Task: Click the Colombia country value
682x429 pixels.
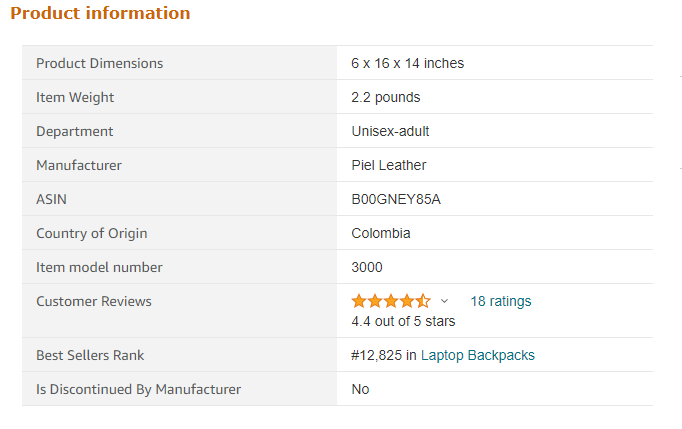Action: (381, 233)
